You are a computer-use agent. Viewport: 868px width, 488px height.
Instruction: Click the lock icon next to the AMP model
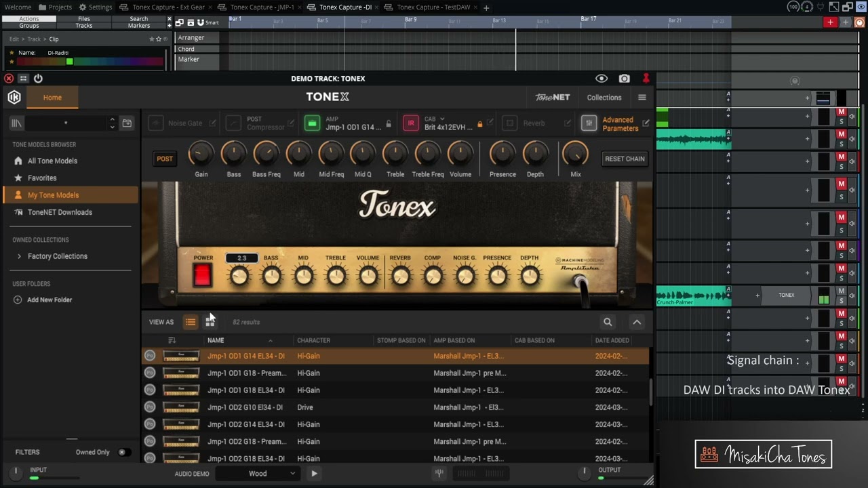pos(389,124)
